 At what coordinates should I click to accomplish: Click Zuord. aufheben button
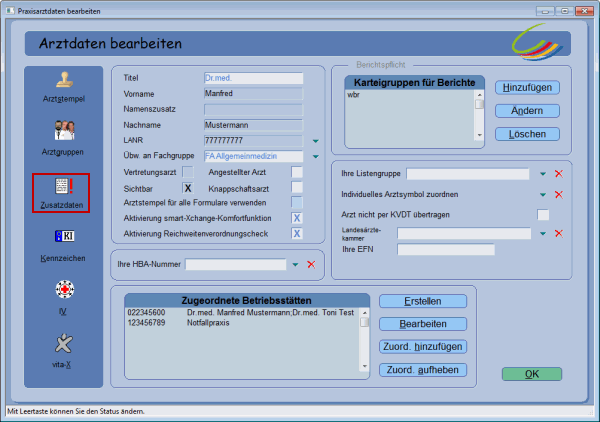423,370
